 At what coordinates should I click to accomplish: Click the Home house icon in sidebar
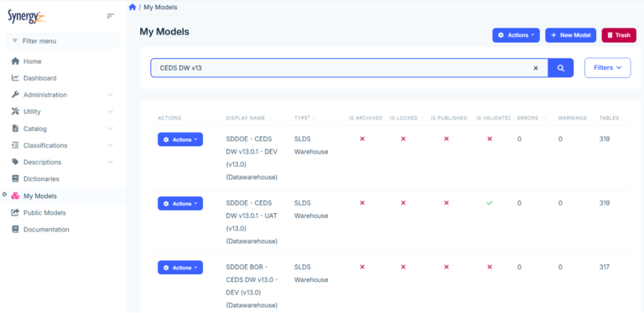point(15,61)
